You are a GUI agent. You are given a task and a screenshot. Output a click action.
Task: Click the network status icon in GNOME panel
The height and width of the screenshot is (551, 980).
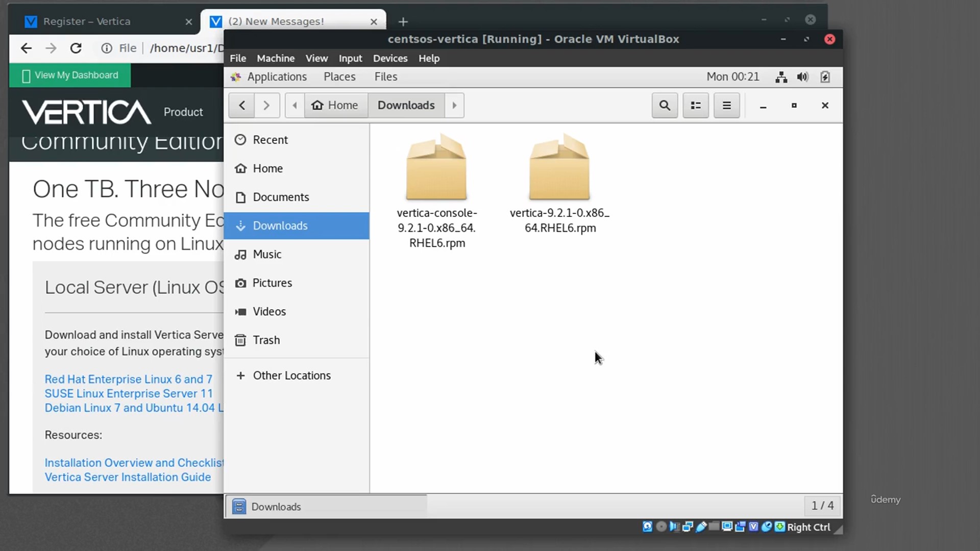tap(781, 77)
